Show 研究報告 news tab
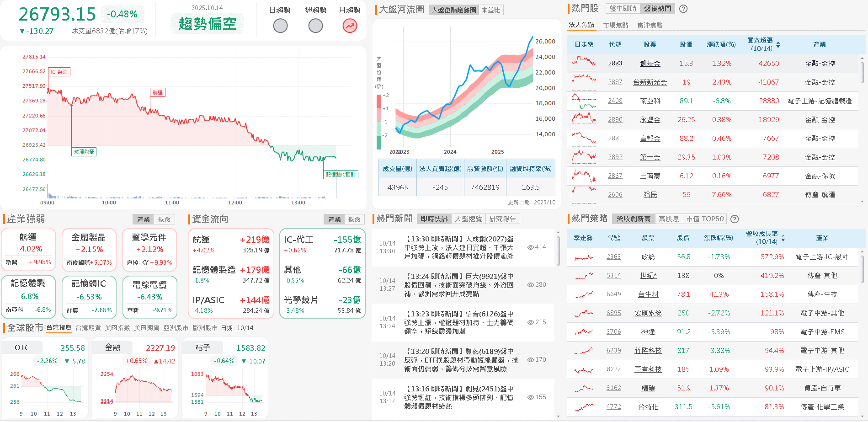This screenshot has height=422, width=868. click(503, 219)
